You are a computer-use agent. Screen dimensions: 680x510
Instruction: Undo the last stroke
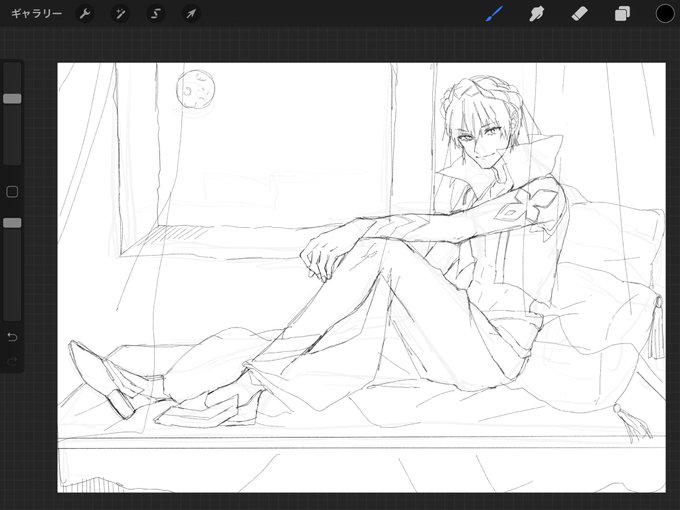(x=12, y=337)
